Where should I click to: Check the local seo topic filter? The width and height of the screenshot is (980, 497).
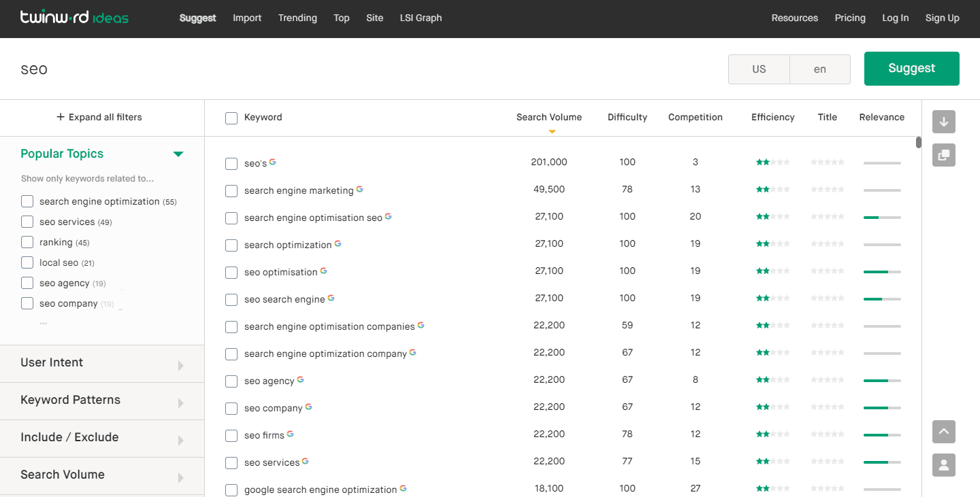point(27,262)
